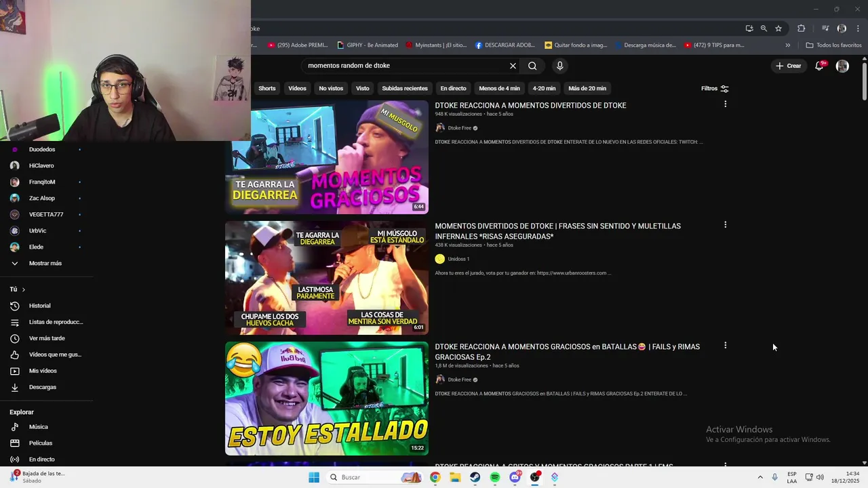Open the YouTube account avatar menu

[x=842, y=66]
